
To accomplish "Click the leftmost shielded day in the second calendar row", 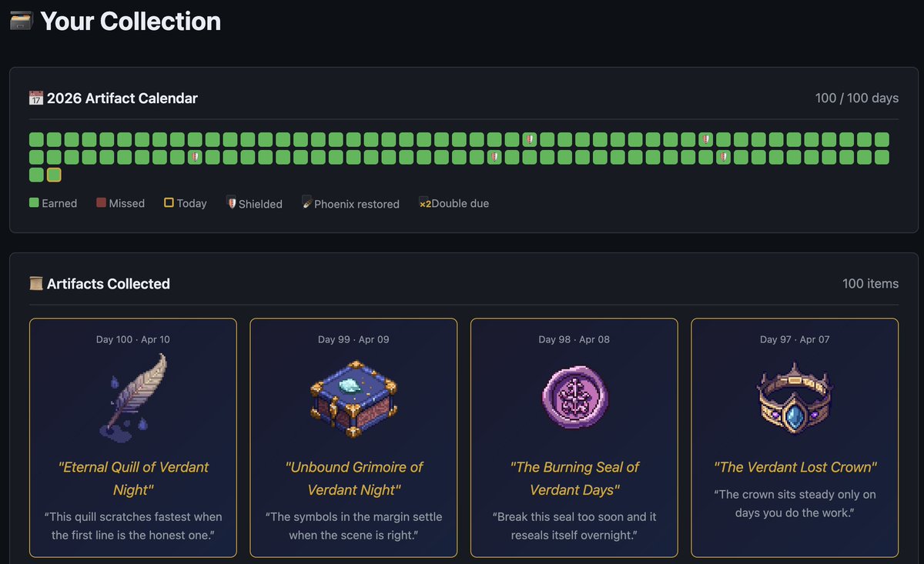I will (x=195, y=157).
